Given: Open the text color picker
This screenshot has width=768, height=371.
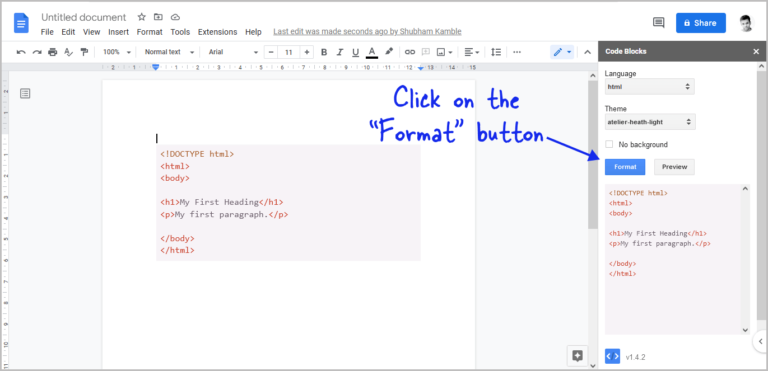Looking at the screenshot, I should click(372, 52).
